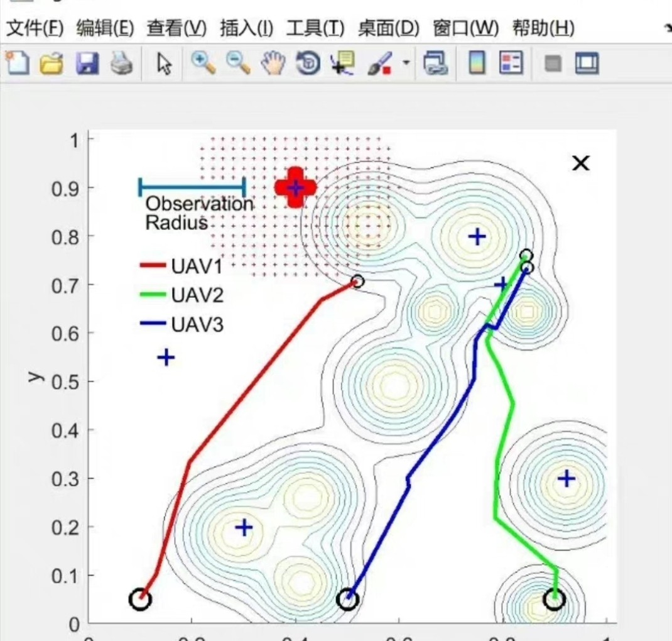Insert a colorbar using the toolbar icon
This screenshot has width=672, height=641.
[x=477, y=63]
